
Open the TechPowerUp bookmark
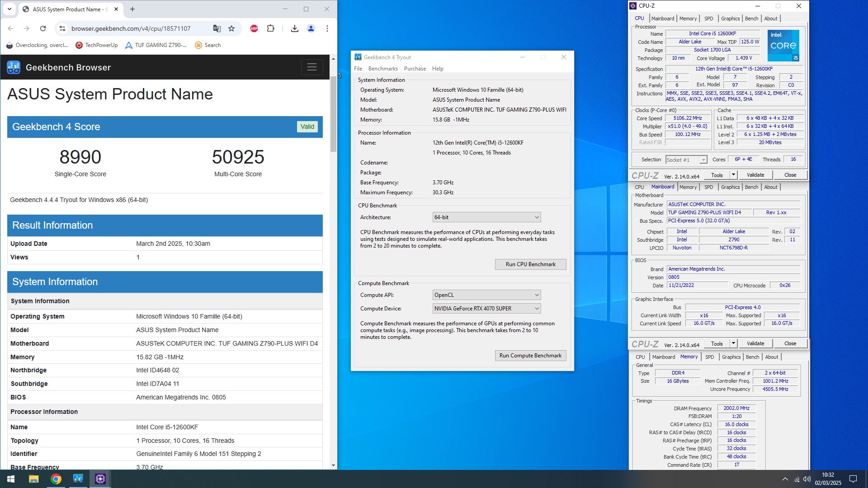click(x=97, y=45)
